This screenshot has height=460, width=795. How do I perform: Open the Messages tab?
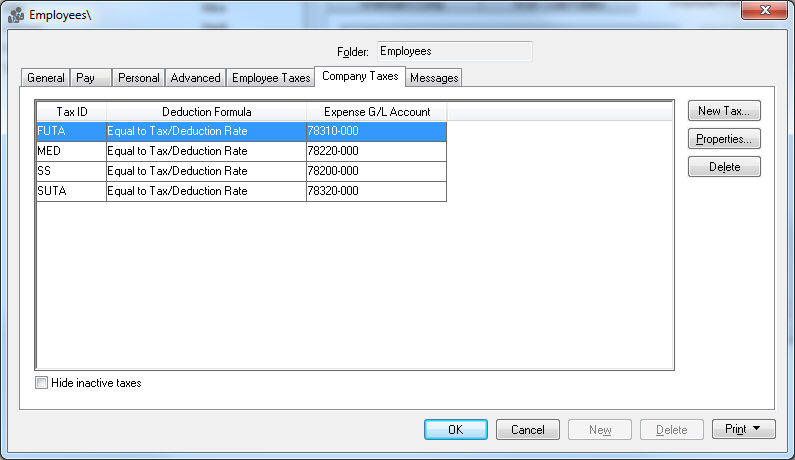434,78
